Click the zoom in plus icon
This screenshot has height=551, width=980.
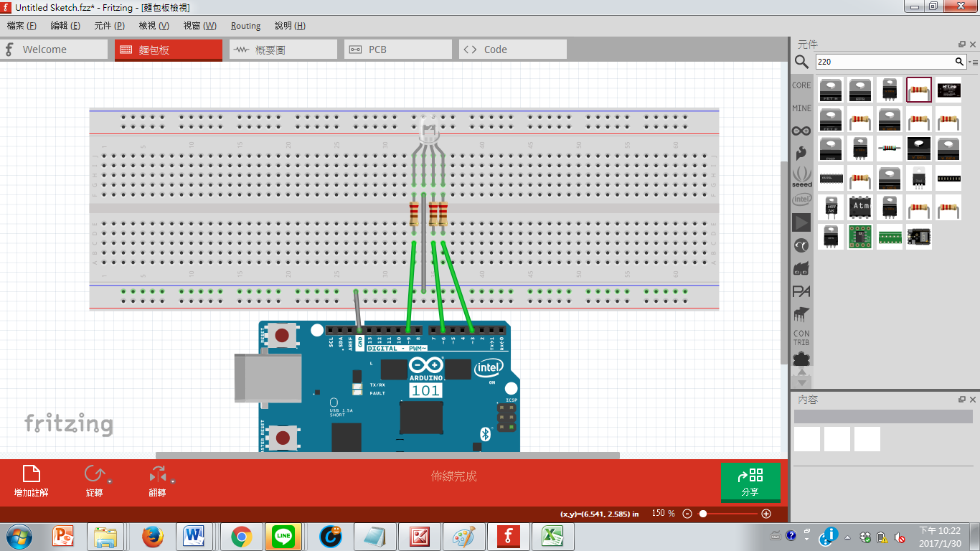[766, 514]
